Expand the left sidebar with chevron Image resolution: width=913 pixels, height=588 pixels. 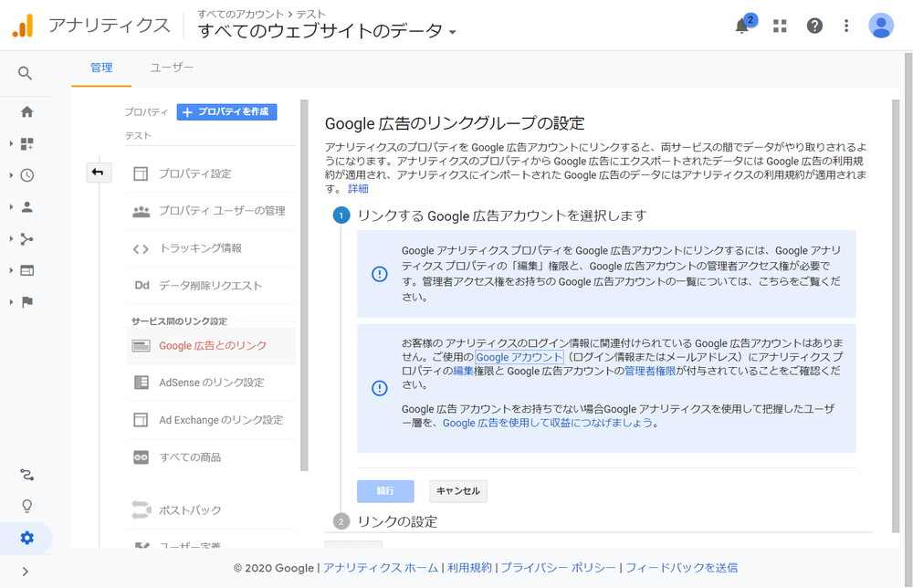pyautogui.click(x=25, y=572)
